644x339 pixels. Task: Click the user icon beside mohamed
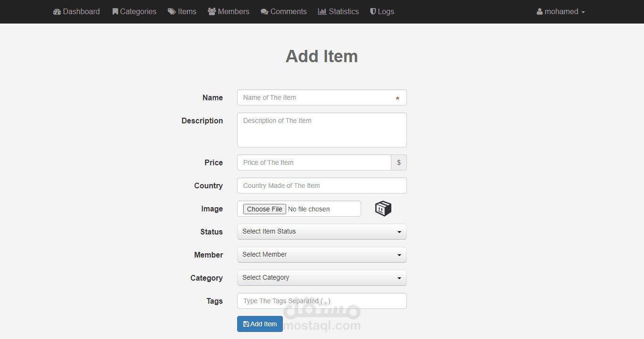coord(540,12)
